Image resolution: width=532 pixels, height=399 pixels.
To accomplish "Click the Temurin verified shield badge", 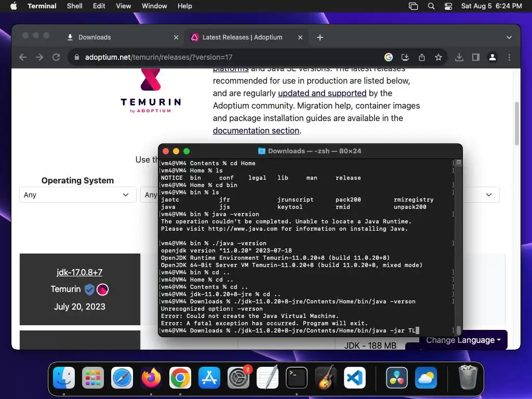I will (x=89, y=289).
